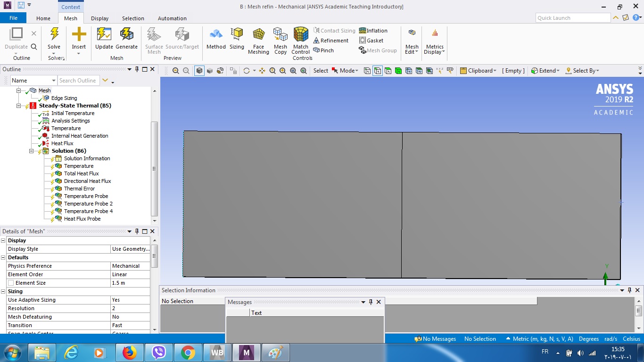Click the Update mesh icon
The width and height of the screenshot is (644, 362).
tap(104, 34)
